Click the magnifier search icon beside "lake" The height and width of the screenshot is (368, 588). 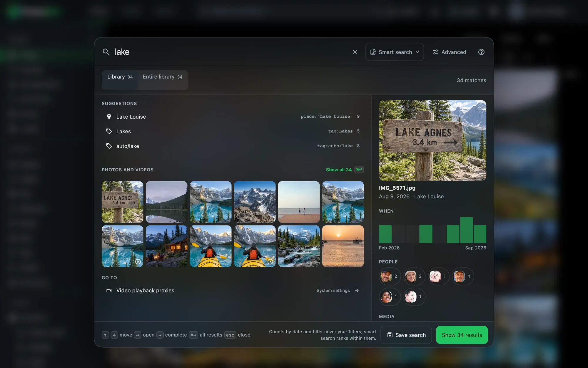pos(106,52)
